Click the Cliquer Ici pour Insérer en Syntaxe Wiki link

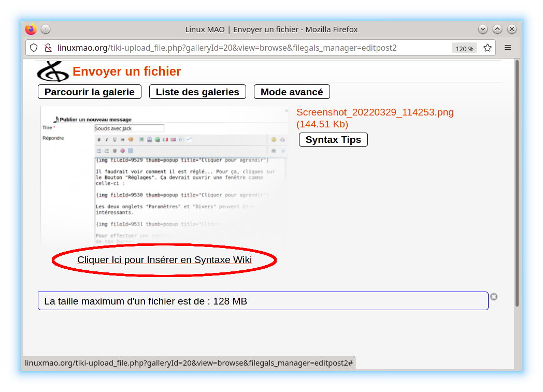click(164, 260)
